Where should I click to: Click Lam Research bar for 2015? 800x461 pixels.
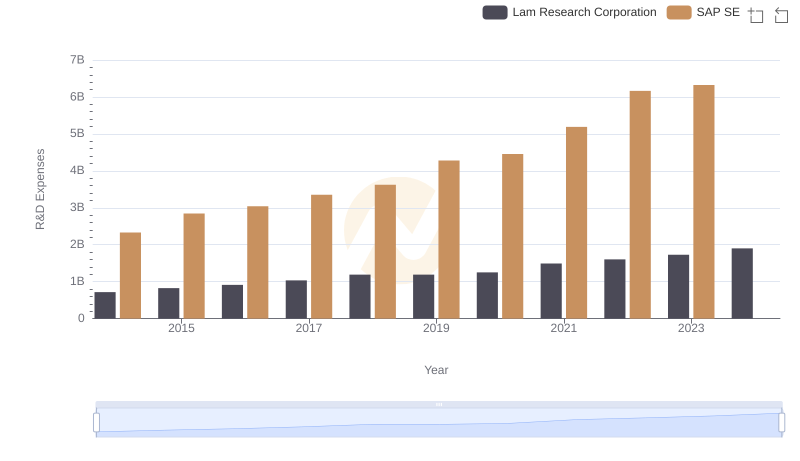click(168, 303)
